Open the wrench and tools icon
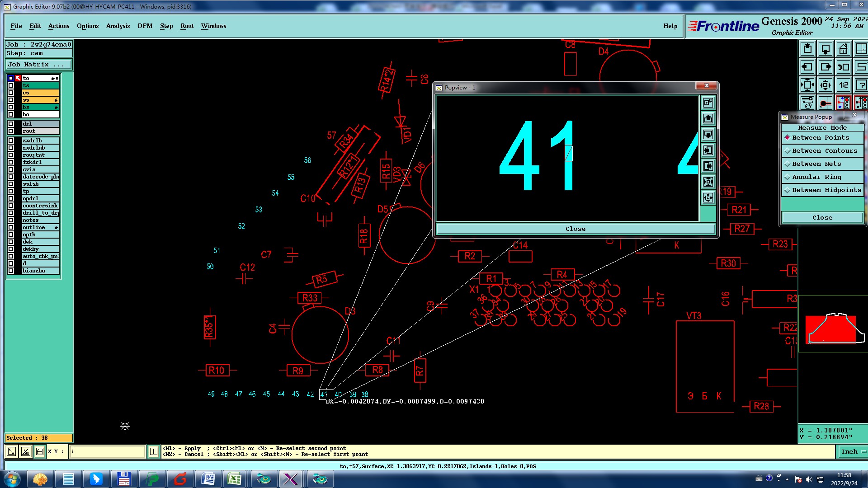 click(807, 103)
